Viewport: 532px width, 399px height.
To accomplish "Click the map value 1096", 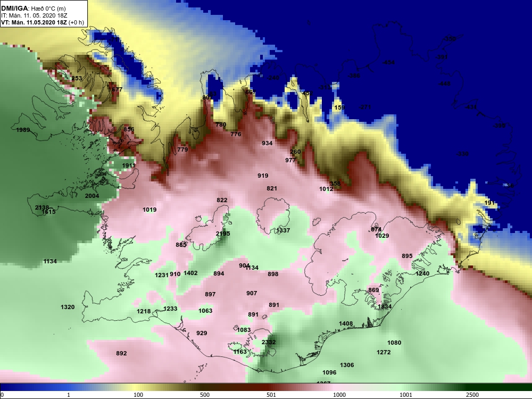I will (329, 372).
